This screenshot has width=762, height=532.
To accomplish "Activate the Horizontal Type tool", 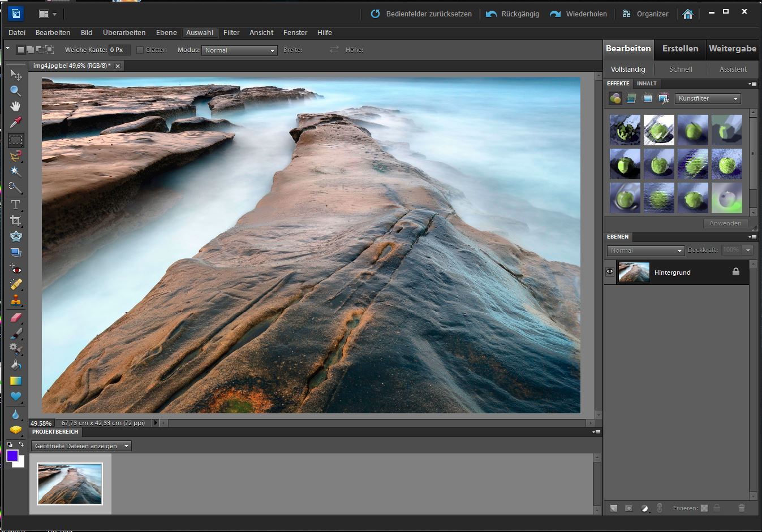I will [15, 204].
